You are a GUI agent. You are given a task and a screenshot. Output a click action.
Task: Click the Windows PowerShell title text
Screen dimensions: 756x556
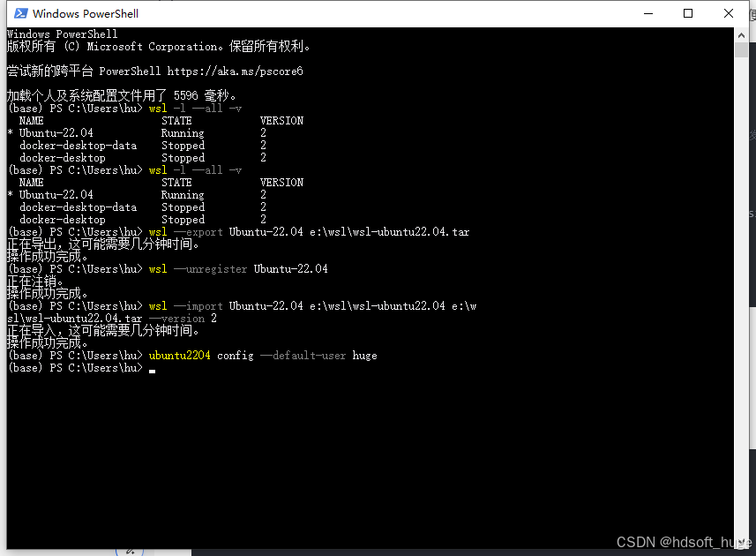tap(86, 13)
